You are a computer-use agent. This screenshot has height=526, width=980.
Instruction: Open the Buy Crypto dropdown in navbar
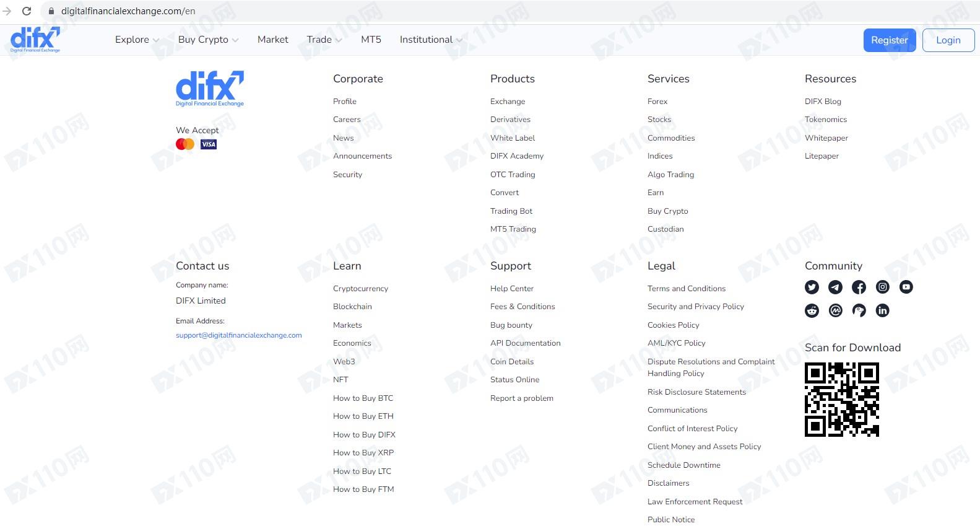tap(208, 40)
